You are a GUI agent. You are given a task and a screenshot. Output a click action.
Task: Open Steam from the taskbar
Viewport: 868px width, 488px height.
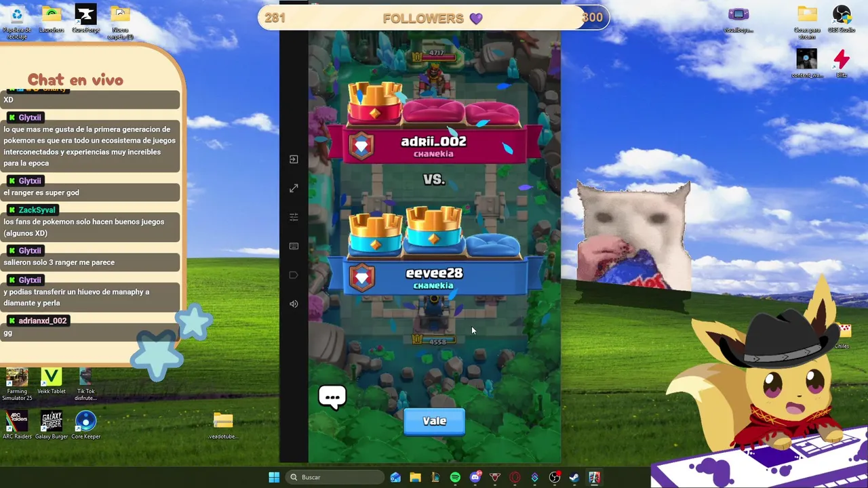[x=574, y=477]
